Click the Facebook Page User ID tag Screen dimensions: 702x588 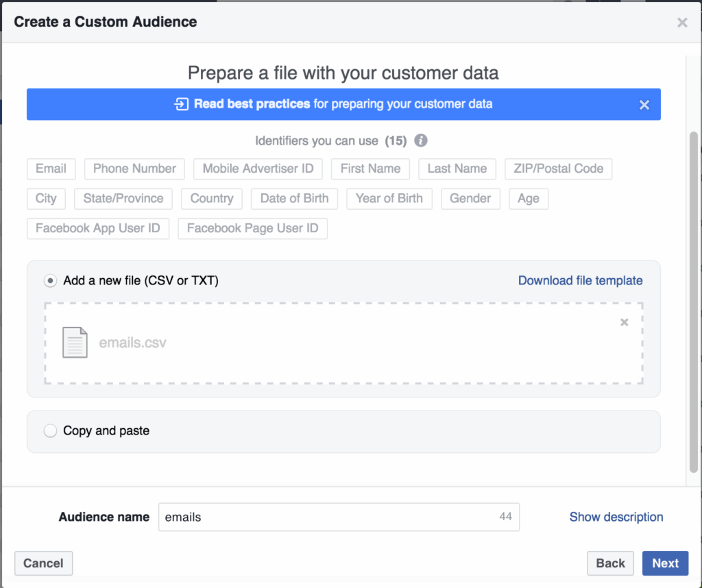(x=252, y=228)
